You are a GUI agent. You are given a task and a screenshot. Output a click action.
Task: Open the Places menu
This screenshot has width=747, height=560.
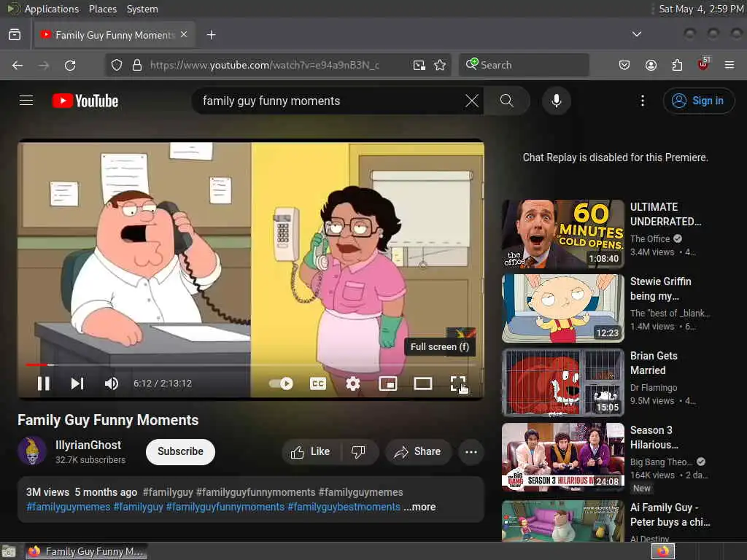tap(102, 9)
